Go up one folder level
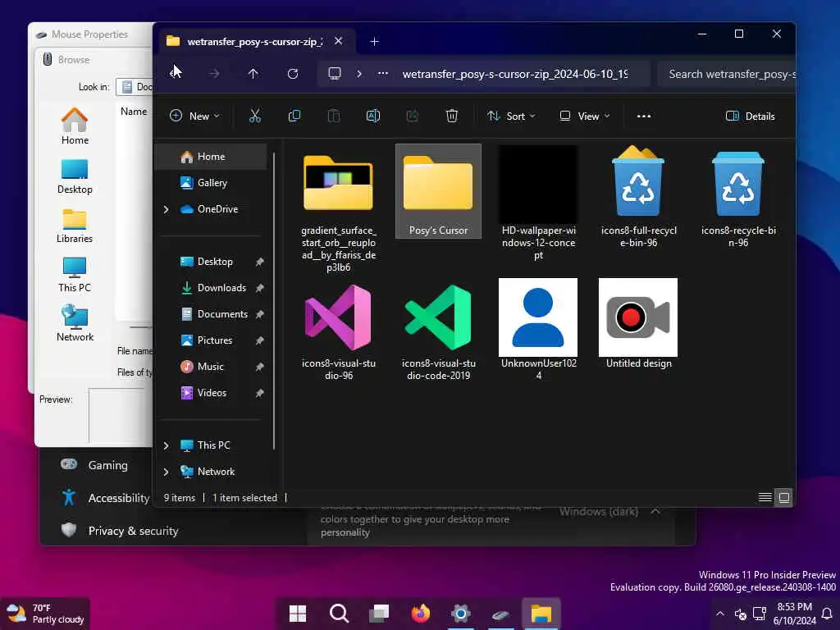Screen dimensions: 840x630 253,73
